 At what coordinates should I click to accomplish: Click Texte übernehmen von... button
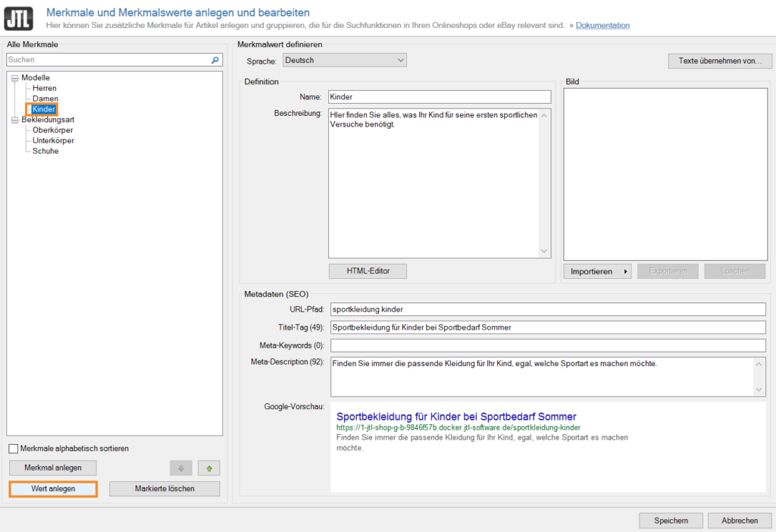(719, 61)
